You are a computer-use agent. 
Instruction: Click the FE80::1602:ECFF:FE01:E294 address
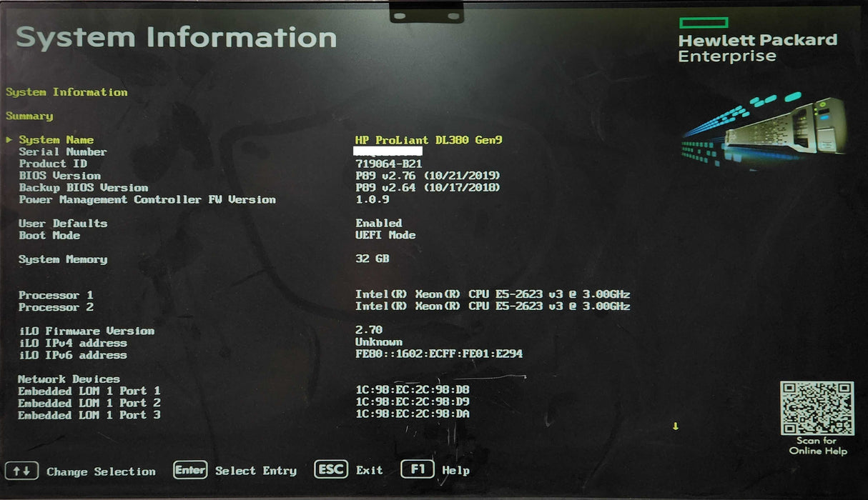439,354
